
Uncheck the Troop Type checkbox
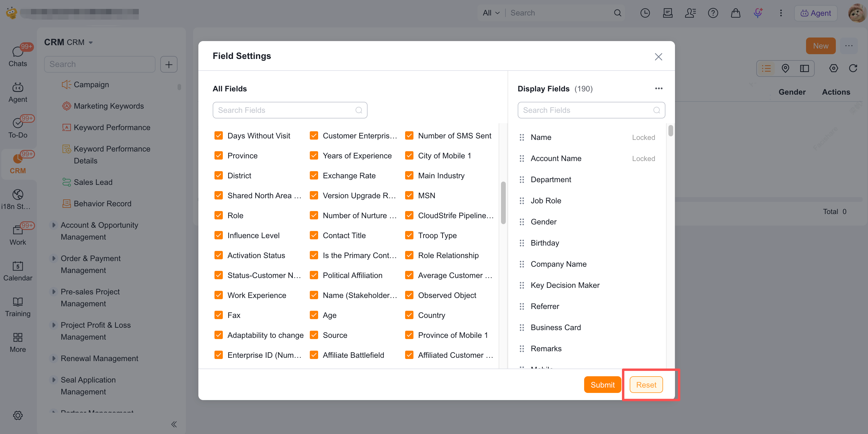click(409, 235)
